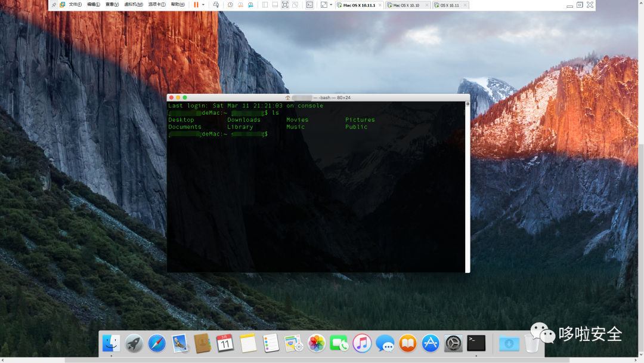Image resolution: width=644 pixels, height=363 pixels.
Task: Expand the stretch display dropdown arrow
Action: [x=331, y=5]
